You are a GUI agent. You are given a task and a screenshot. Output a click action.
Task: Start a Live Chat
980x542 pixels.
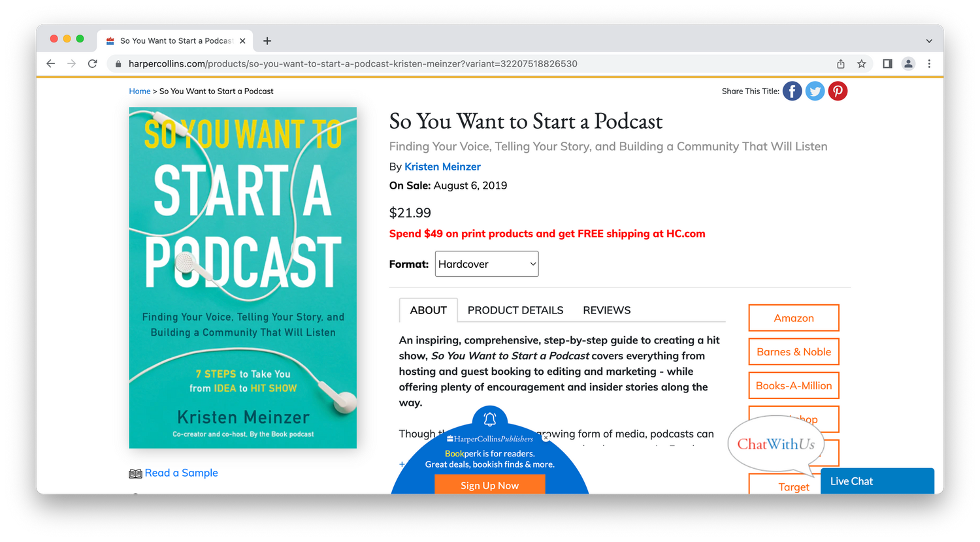point(877,481)
